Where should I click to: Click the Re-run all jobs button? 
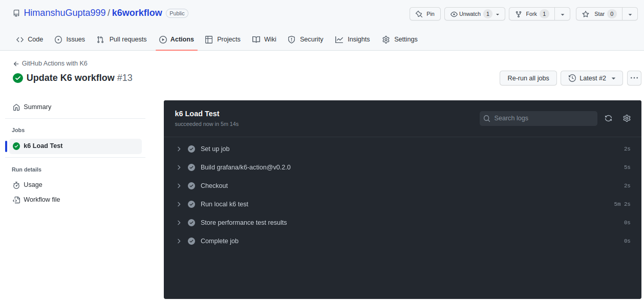coord(528,78)
